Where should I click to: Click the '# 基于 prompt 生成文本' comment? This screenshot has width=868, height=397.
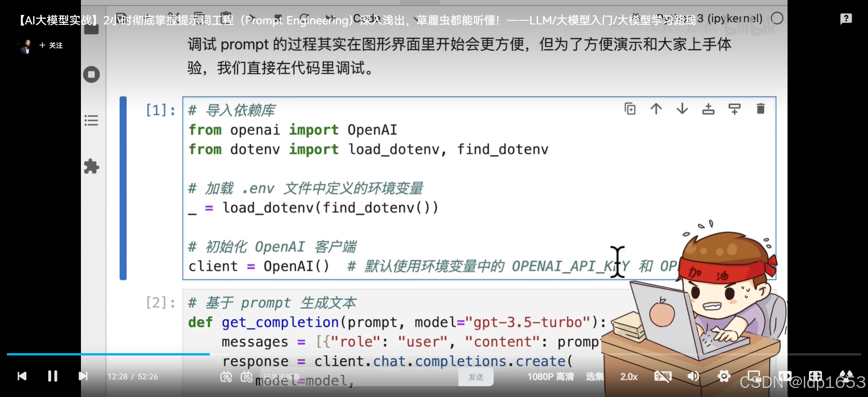(x=272, y=303)
